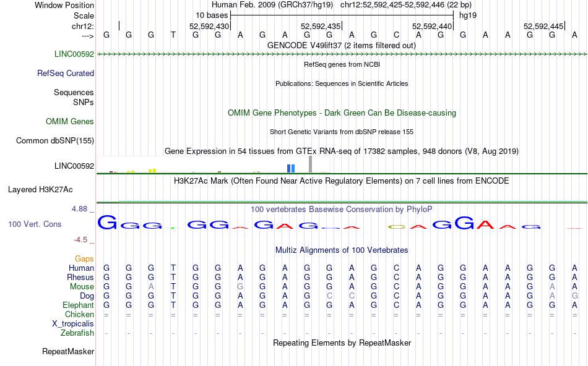Click the 4.88 PhyloP upper scale value

79,209
